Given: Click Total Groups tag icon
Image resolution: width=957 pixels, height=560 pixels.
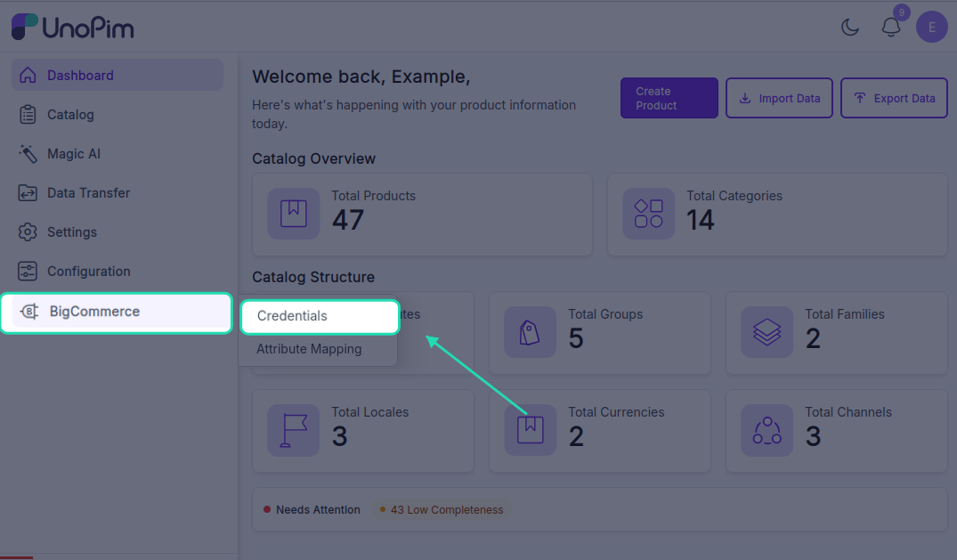Looking at the screenshot, I should [530, 331].
